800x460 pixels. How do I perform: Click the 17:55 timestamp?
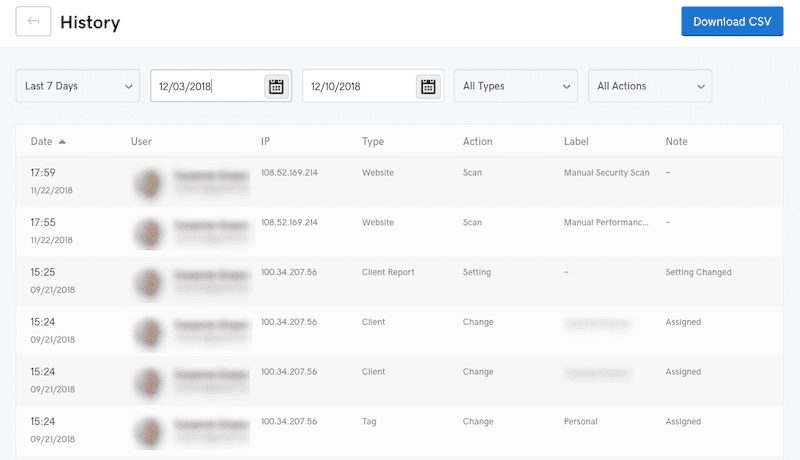click(43, 222)
